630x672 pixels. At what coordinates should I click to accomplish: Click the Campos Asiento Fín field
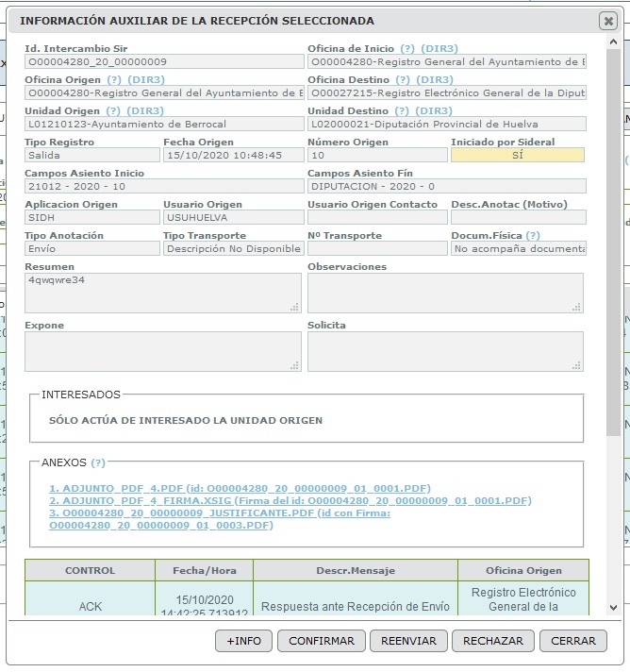447,187
